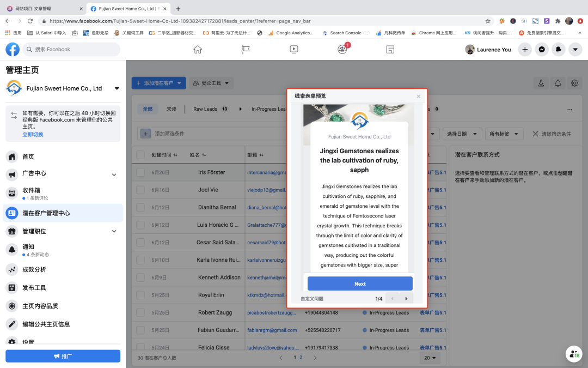Click the download leads icon
This screenshot has width=588, height=368.
point(541,83)
